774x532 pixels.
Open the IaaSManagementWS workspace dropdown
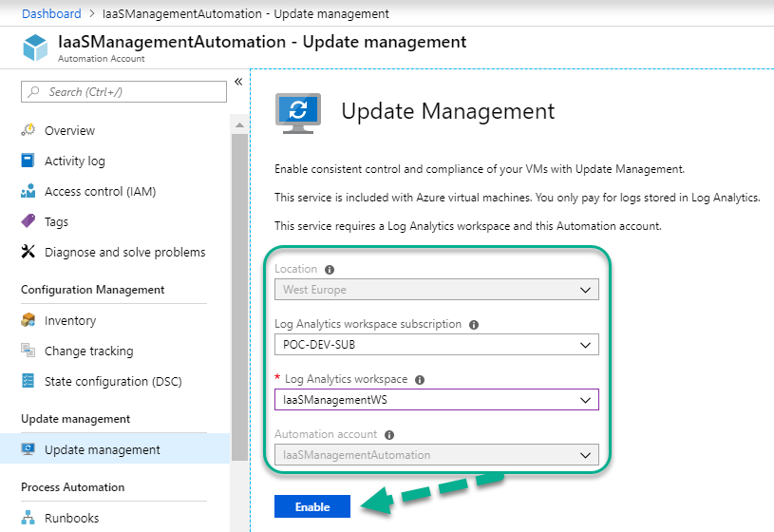(x=436, y=400)
